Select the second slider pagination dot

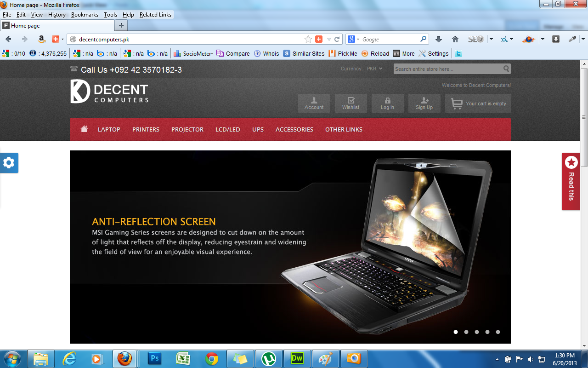[x=466, y=332]
